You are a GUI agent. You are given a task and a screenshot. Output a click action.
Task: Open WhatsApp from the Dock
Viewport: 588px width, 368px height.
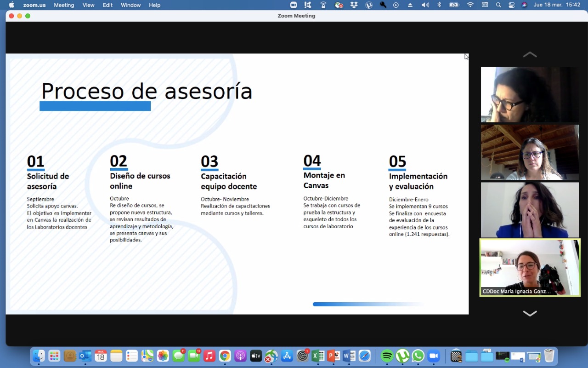point(418,356)
